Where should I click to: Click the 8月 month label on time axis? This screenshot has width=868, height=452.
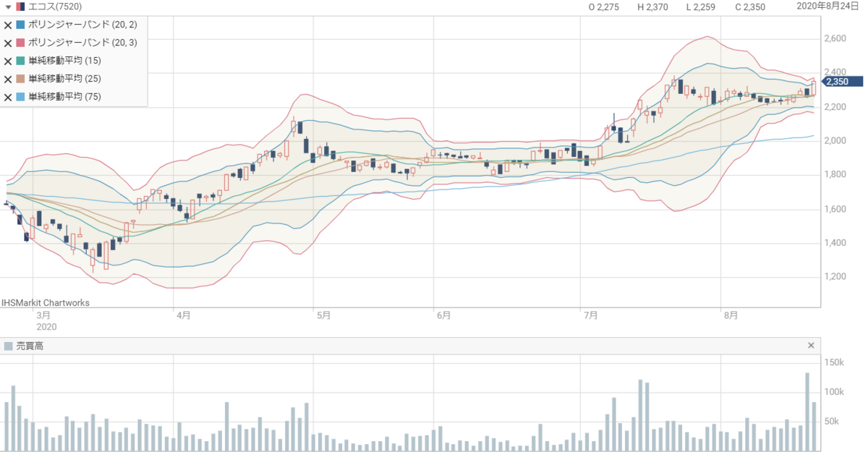[731, 315]
